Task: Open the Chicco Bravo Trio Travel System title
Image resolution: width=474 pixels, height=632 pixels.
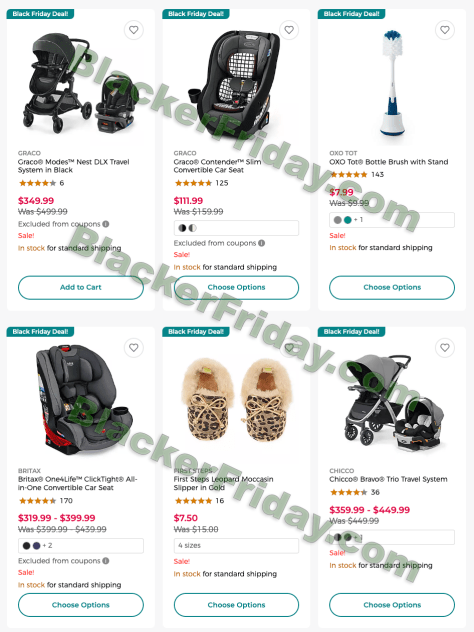Action: 388,479
